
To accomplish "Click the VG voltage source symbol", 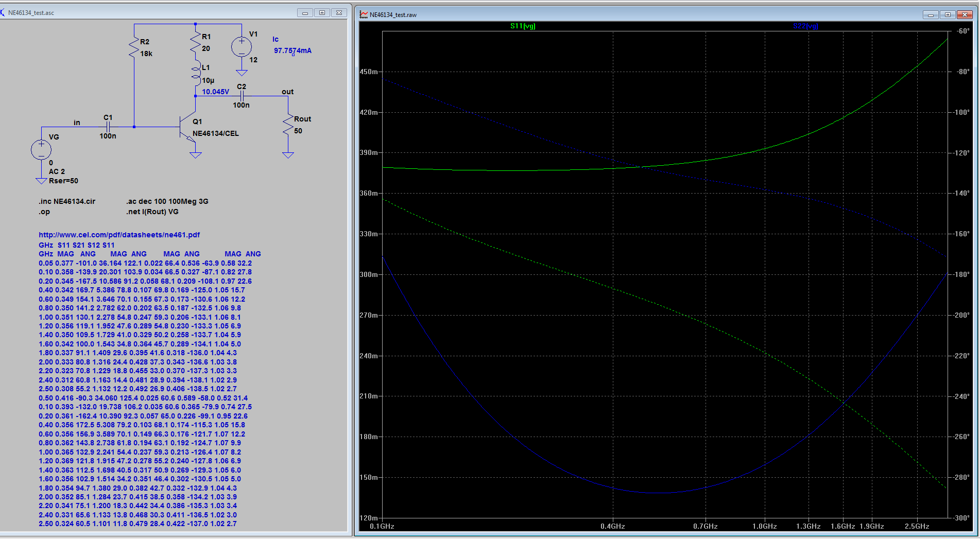I will click(x=41, y=150).
